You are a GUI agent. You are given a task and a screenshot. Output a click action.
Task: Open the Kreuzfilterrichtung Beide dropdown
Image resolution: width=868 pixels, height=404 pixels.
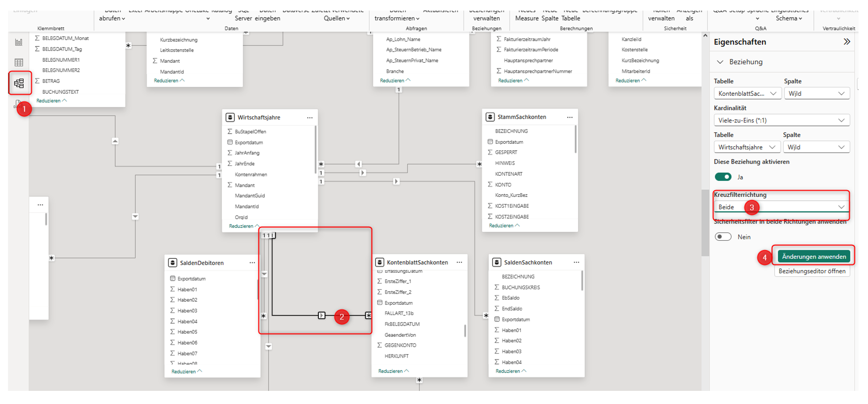click(782, 207)
